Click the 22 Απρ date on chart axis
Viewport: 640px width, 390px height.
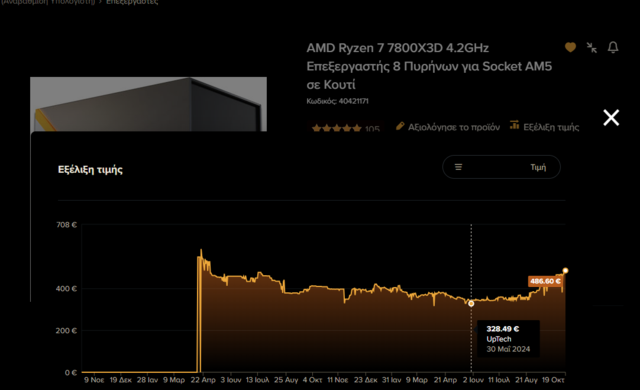[203, 380]
